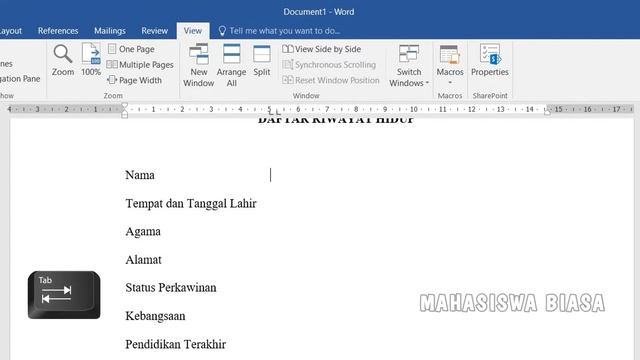Screen dimensions: 640x360
Task: Click Reset Window Position
Action: click(331, 80)
